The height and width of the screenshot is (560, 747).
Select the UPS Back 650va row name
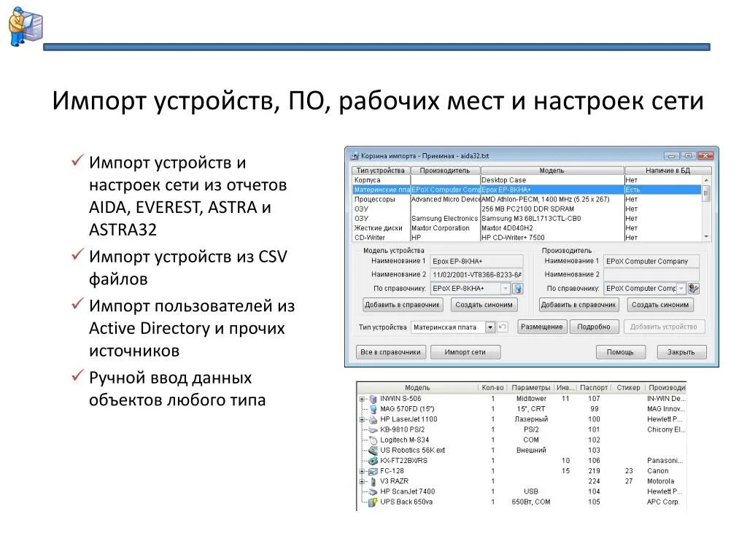tap(406, 502)
